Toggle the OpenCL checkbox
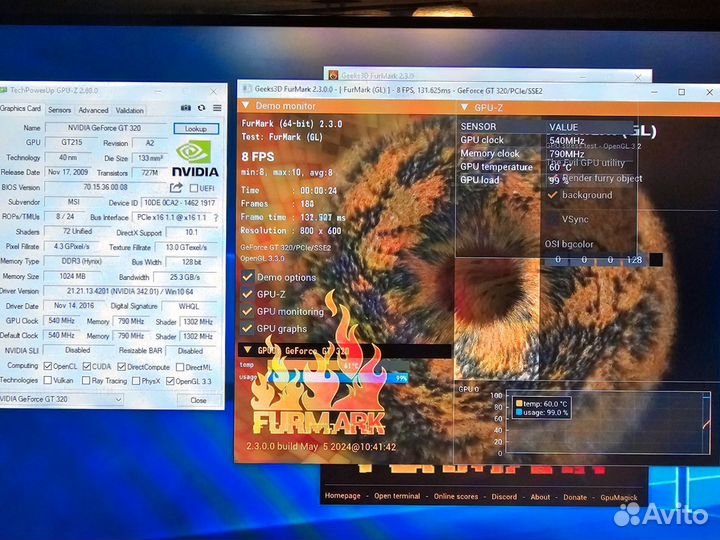 click(48, 366)
